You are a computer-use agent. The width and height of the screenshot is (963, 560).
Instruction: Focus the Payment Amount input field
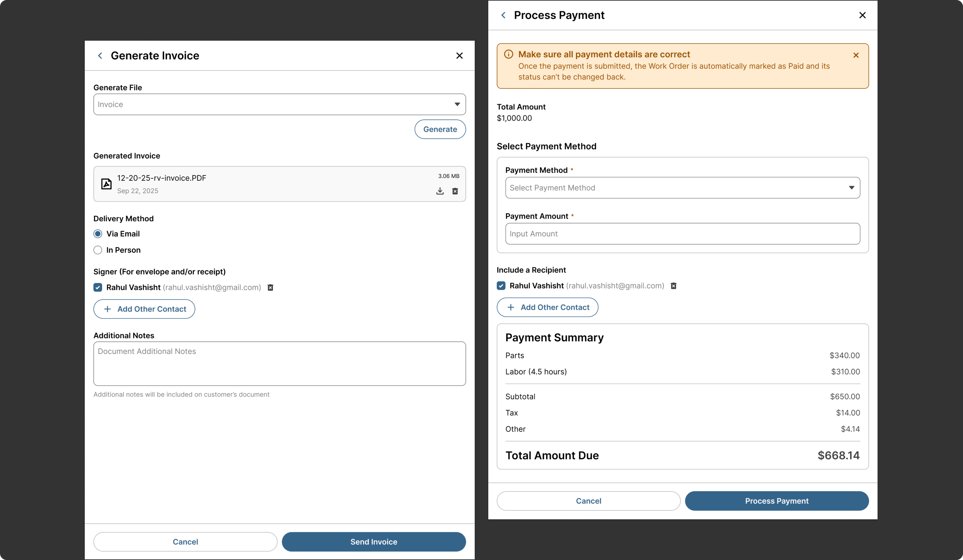point(683,234)
